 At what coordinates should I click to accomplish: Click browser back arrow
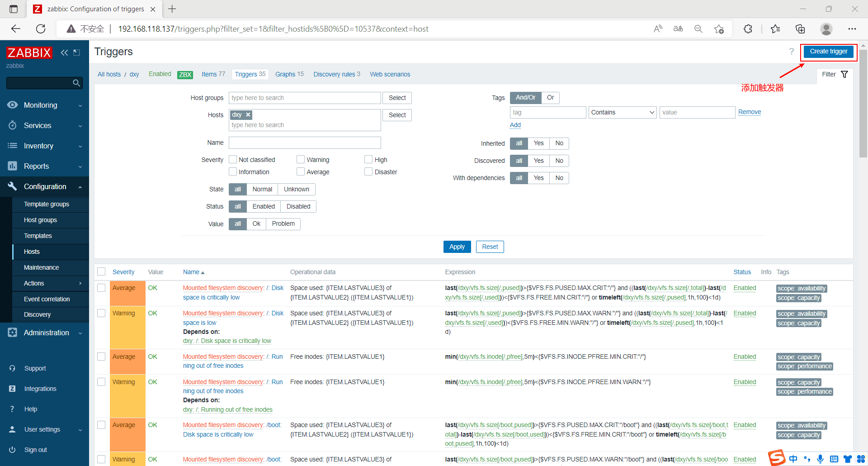(16, 29)
